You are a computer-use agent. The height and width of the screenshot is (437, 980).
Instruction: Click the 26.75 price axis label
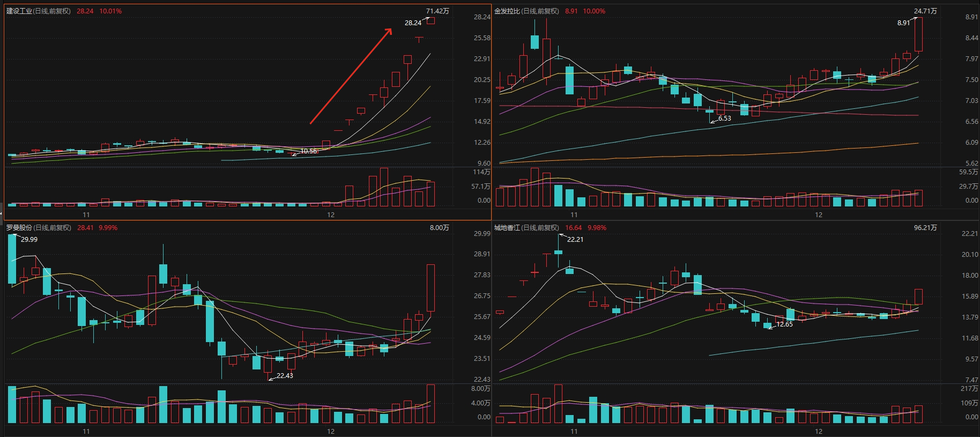point(482,295)
